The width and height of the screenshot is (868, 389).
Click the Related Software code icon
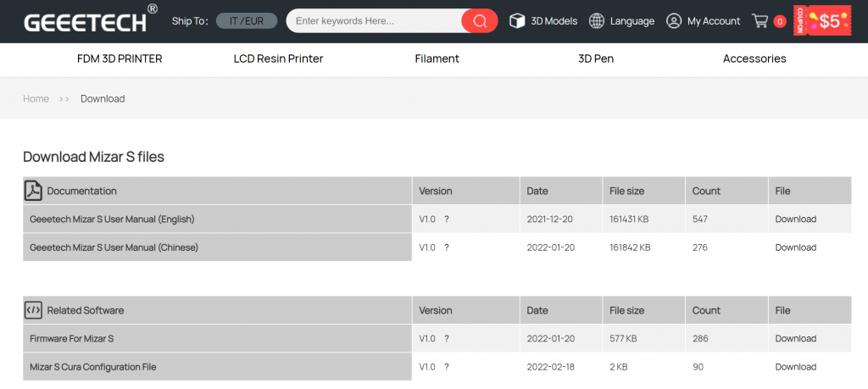33,310
